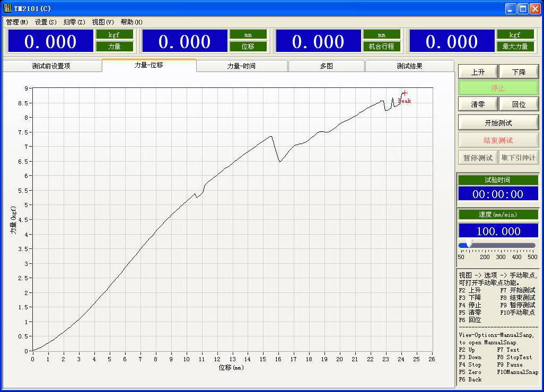Viewport: 544px width, 392px height.
Task: Open the 管理(M) menu
Action: point(17,22)
